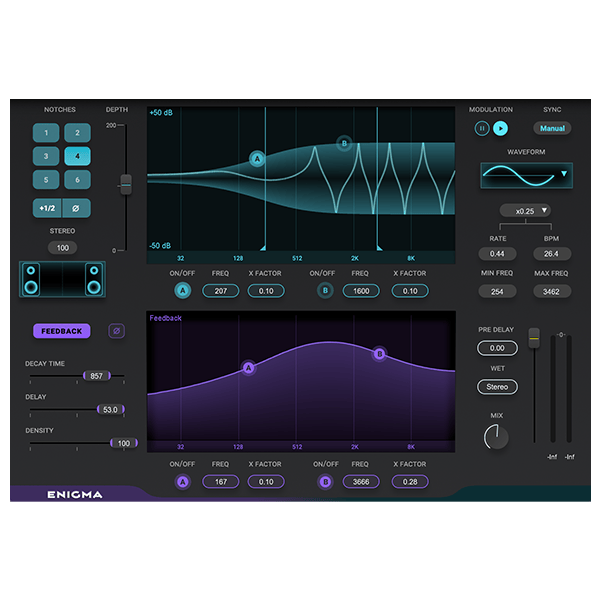Click the output level fader handle

coord(534,338)
